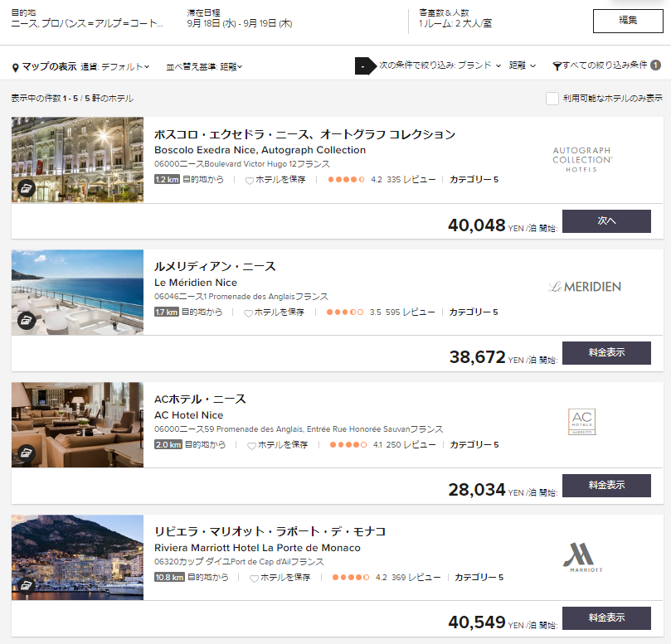671x644 pixels.
Task: Expand the currency デフォルト dropdown
Action: (115, 66)
